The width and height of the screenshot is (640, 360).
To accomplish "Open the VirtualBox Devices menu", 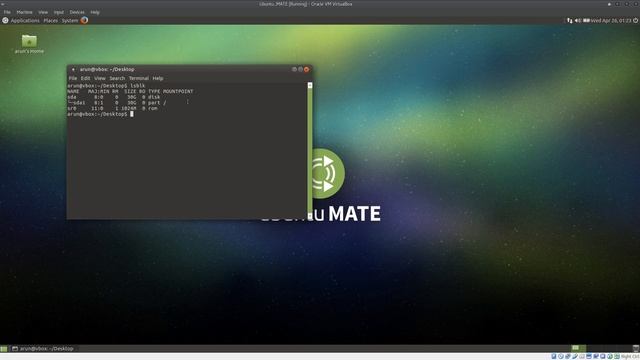I will tap(77, 12).
